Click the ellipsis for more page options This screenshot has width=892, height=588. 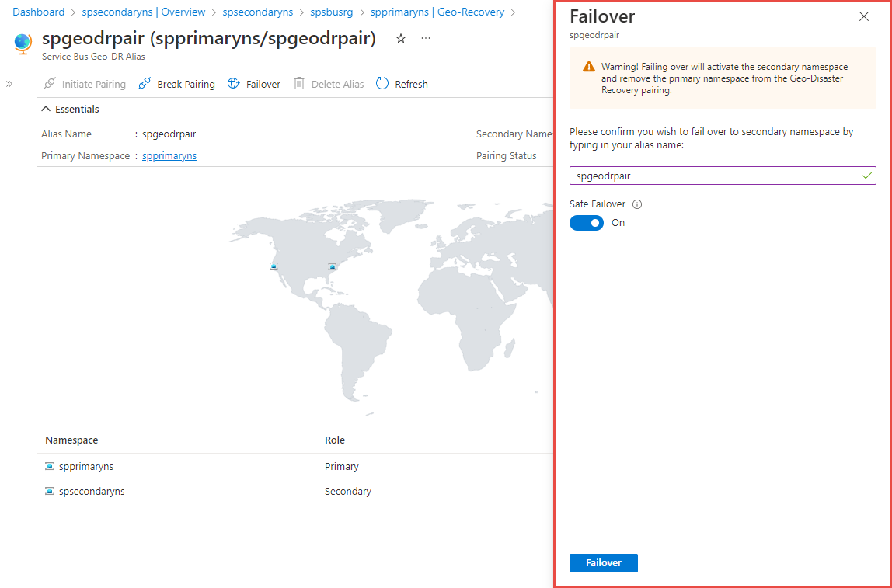425,37
